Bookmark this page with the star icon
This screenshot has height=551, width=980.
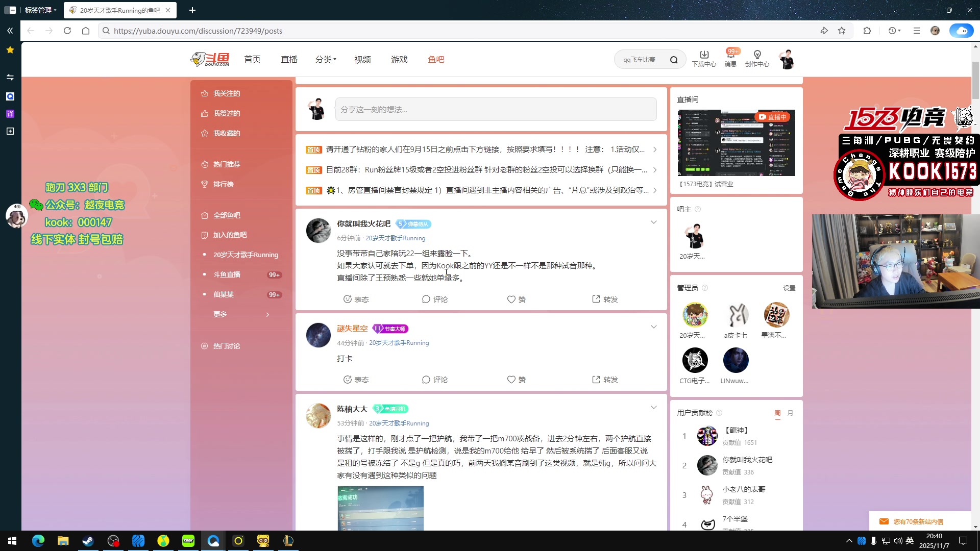842,31
